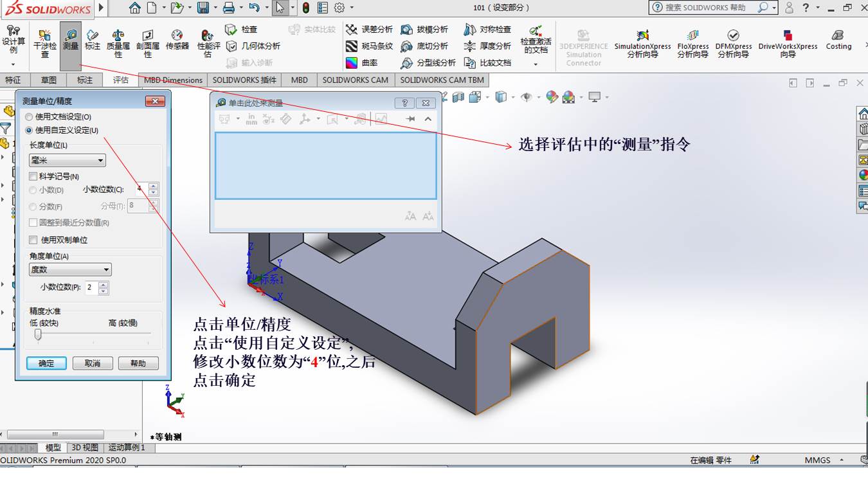
Task: Open 分型线分析 parting line analysis
Action: point(428,63)
